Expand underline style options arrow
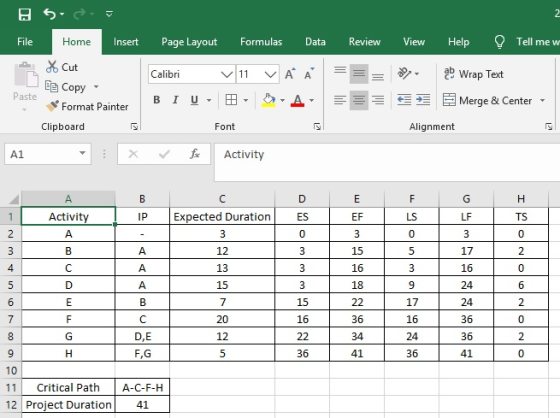 point(209,100)
